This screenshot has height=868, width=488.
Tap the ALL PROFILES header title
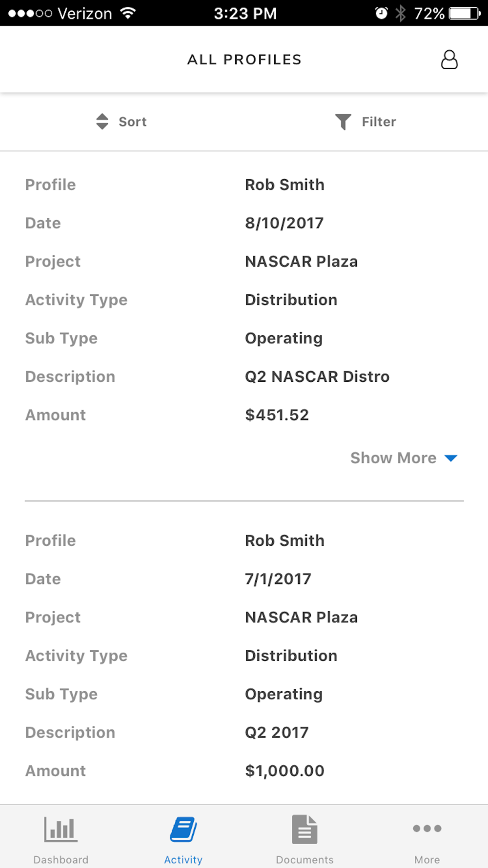244,60
